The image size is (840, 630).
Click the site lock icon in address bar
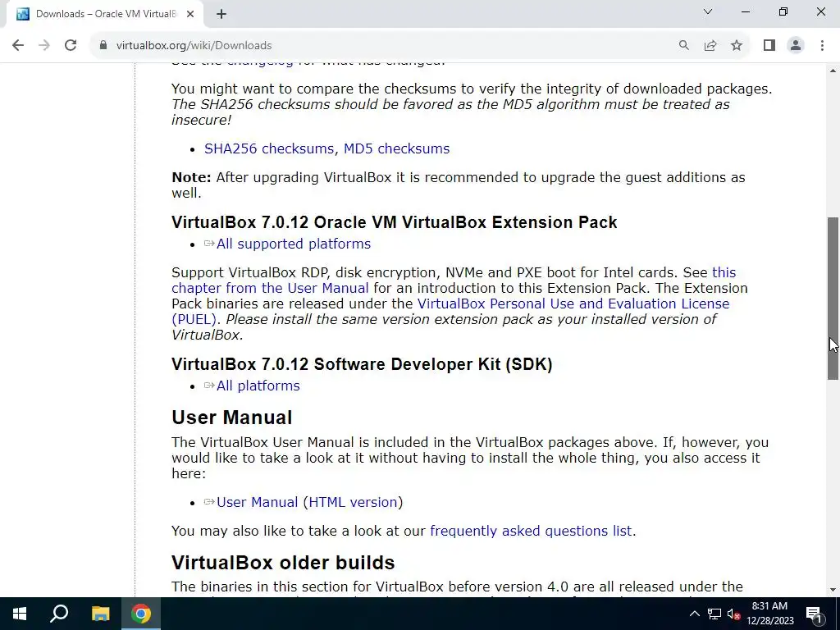(x=103, y=46)
